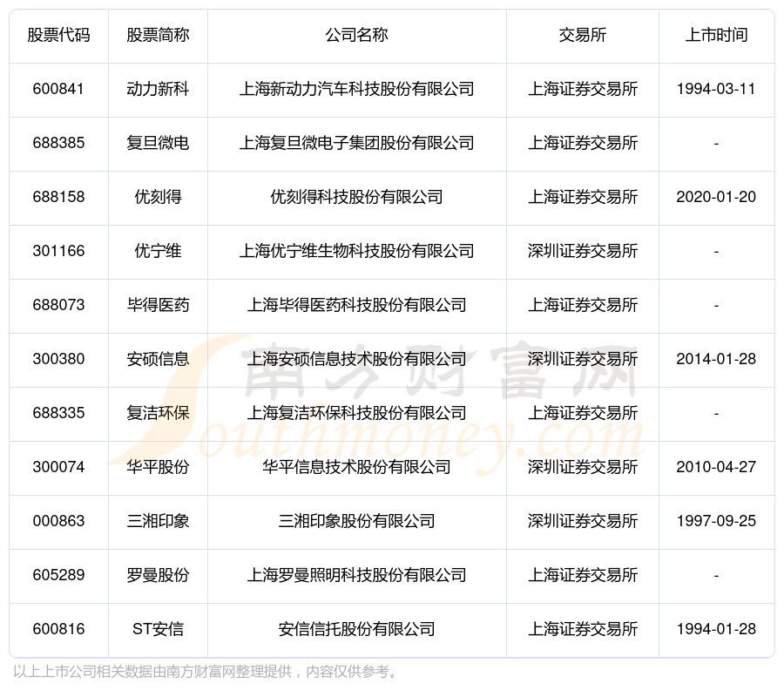
Task: Click company 三湘印象股份有限公司
Action: click(x=356, y=521)
